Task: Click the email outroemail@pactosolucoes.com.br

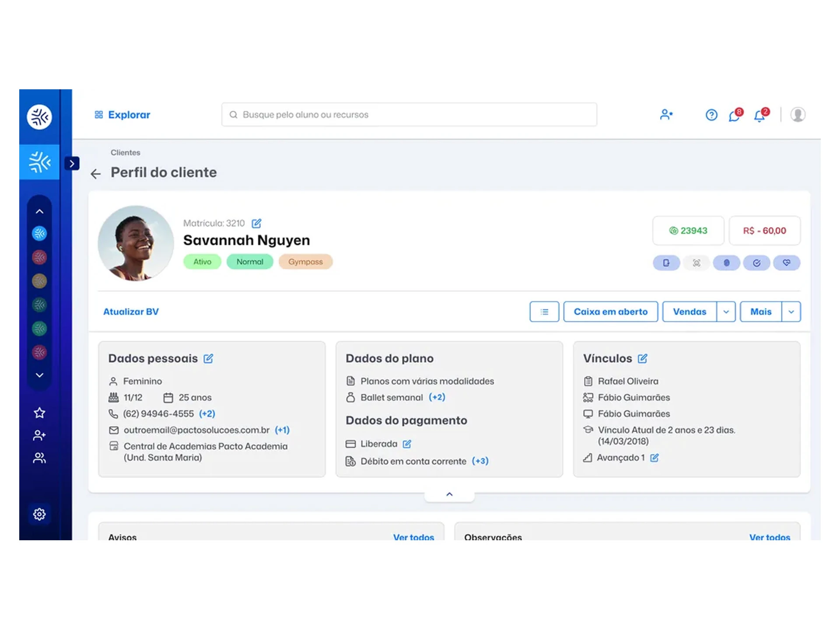Action: pos(196,430)
